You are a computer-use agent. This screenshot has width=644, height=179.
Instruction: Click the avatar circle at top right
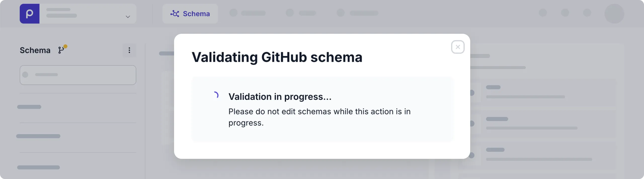point(615,14)
